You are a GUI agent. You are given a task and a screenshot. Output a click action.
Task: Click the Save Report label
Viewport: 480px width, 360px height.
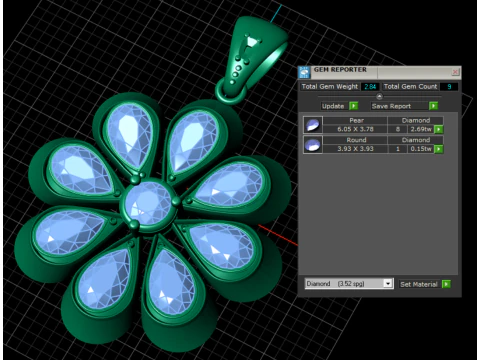[391, 106]
